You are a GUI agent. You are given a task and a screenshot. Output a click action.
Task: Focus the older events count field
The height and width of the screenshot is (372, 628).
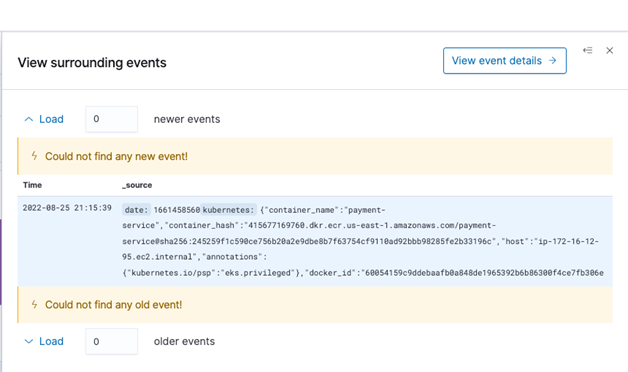(111, 342)
